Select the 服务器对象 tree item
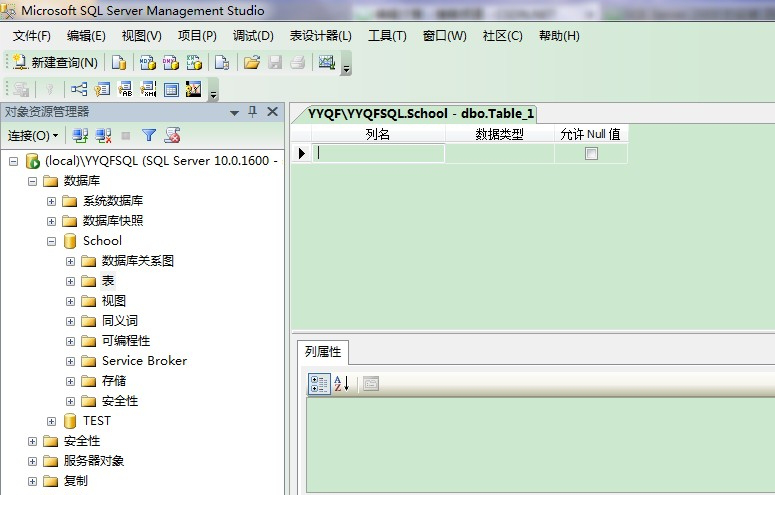This screenshot has height=514, width=775. 93,461
